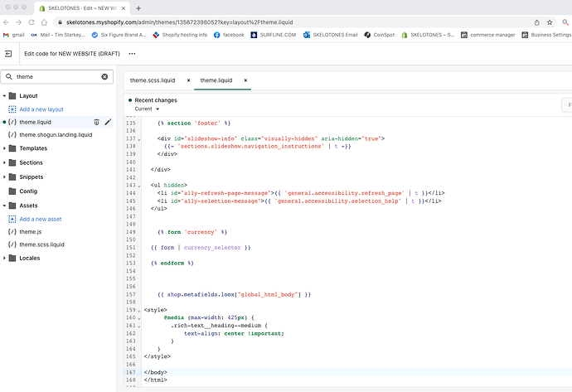Collapse the Layout folder
This screenshot has height=392, width=572.
6,96
